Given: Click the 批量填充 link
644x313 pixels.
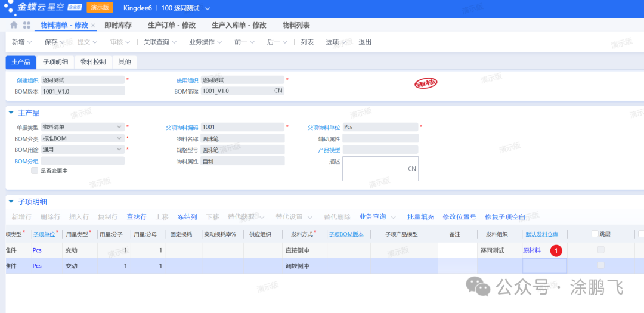Looking at the screenshot, I should [x=420, y=217].
